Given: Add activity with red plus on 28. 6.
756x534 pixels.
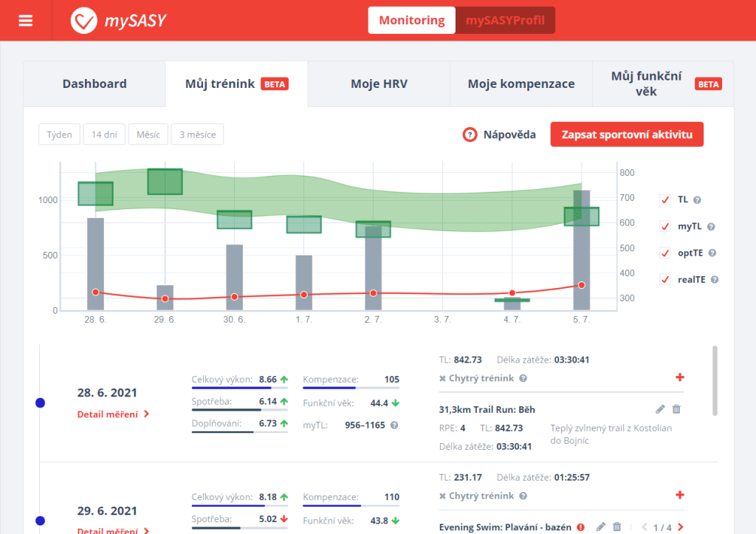Looking at the screenshot, I should click(679, 377).
